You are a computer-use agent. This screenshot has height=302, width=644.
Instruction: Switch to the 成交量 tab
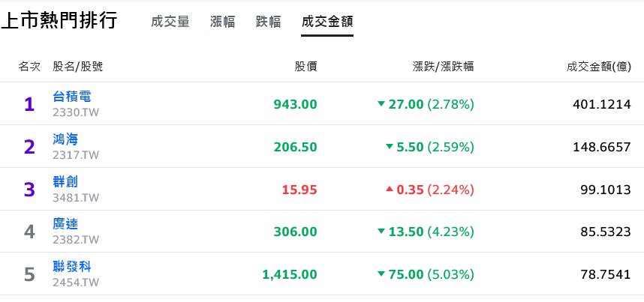click(x=170, y=21)
